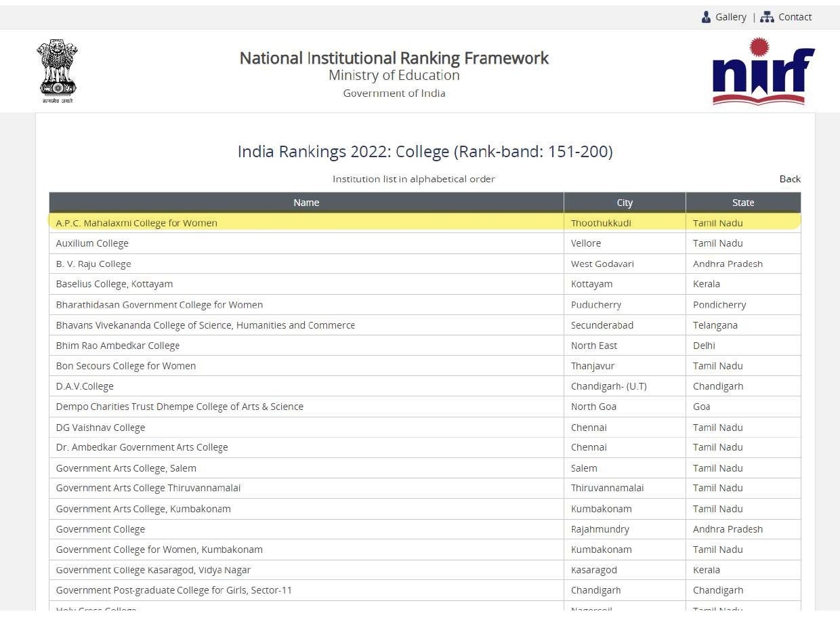Screen dimensions: 840x620
Task: Click the Back link
Action: coord(790,179)
